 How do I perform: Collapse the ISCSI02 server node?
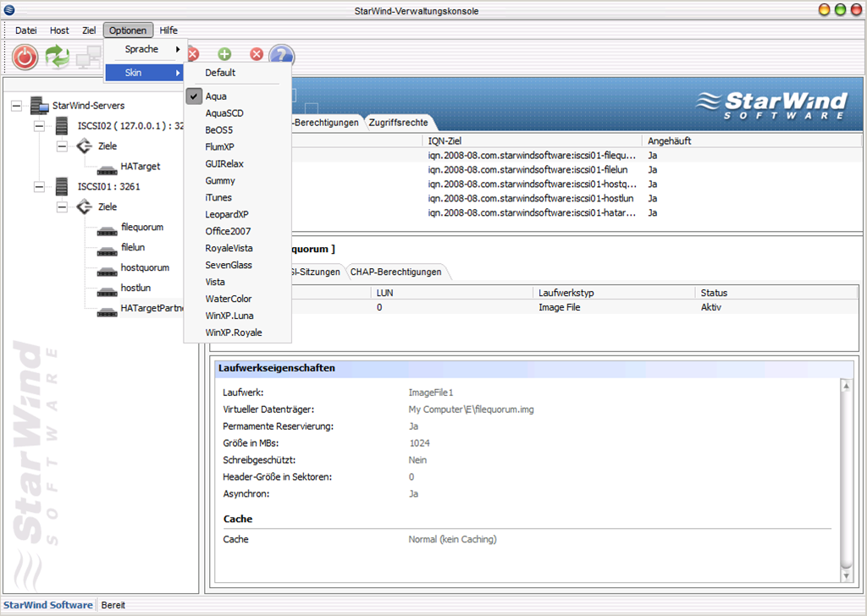[x=39, y=126]
